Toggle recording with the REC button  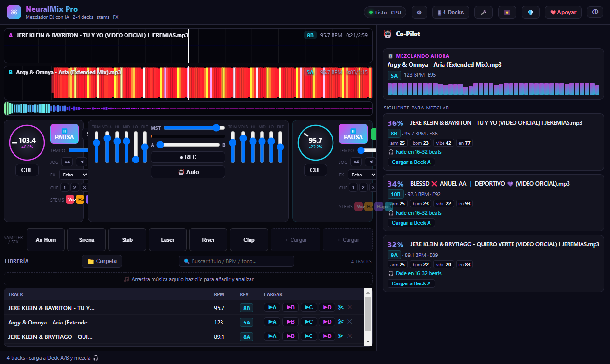[188, 157]
